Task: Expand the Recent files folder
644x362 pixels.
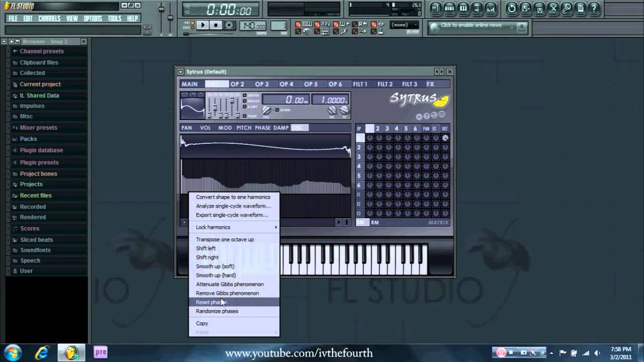Action: [35, 196]
